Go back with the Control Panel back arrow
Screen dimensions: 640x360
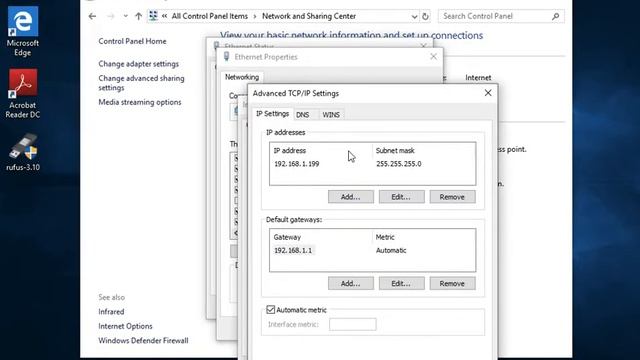coord(92,16)
